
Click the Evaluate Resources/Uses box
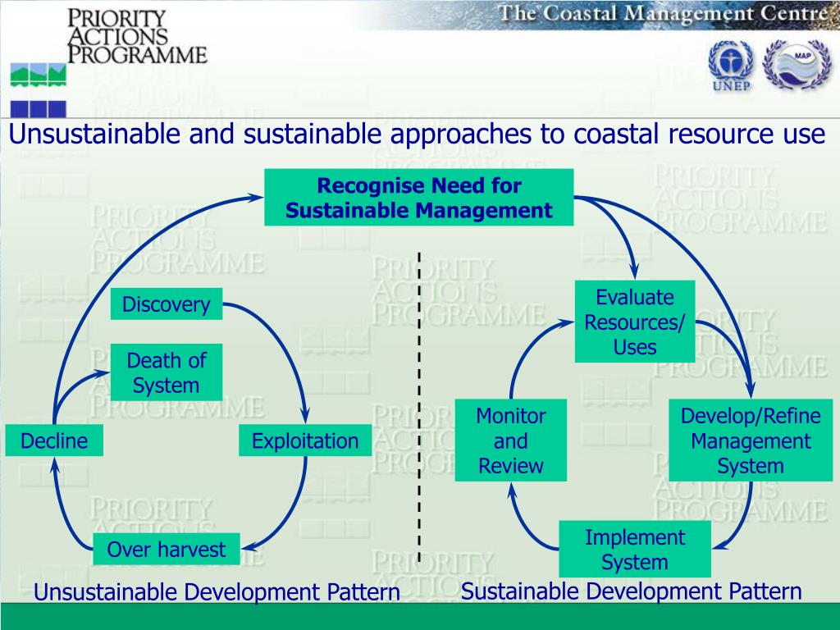[635, 322]
